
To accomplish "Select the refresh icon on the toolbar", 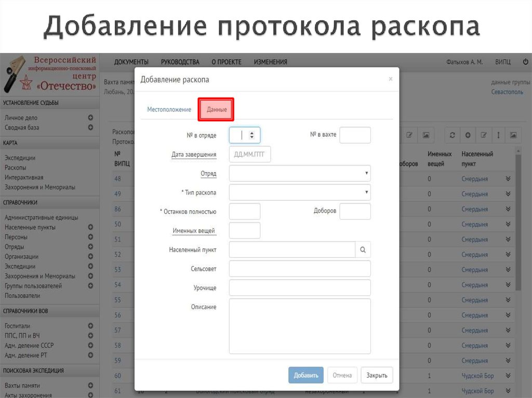I will (452, 135).
